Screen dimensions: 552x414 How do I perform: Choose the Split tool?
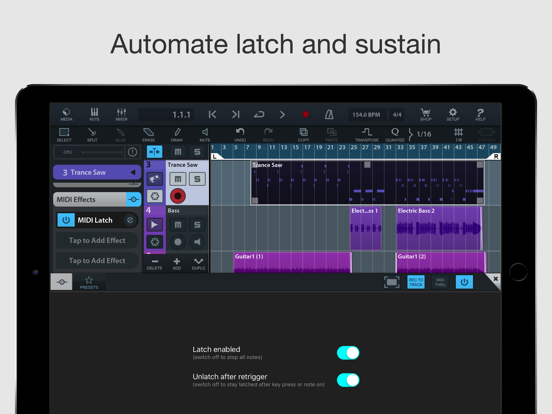(x=92, y=135)
